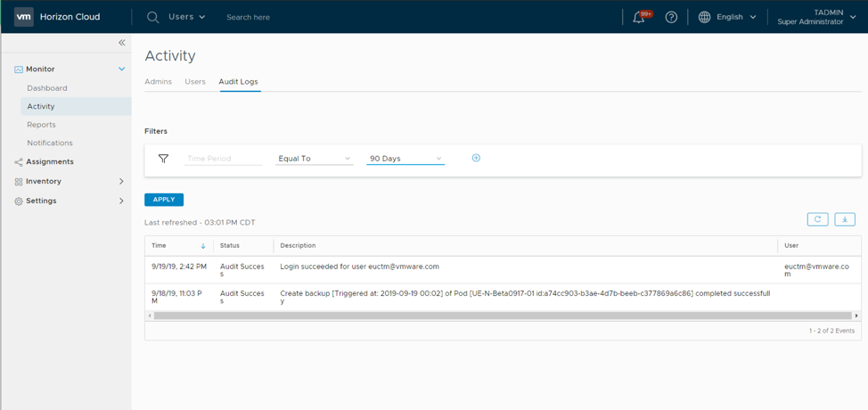Open the 90 Days period dropdown
Screen dimensions: 868x410
tap(405, 159)
